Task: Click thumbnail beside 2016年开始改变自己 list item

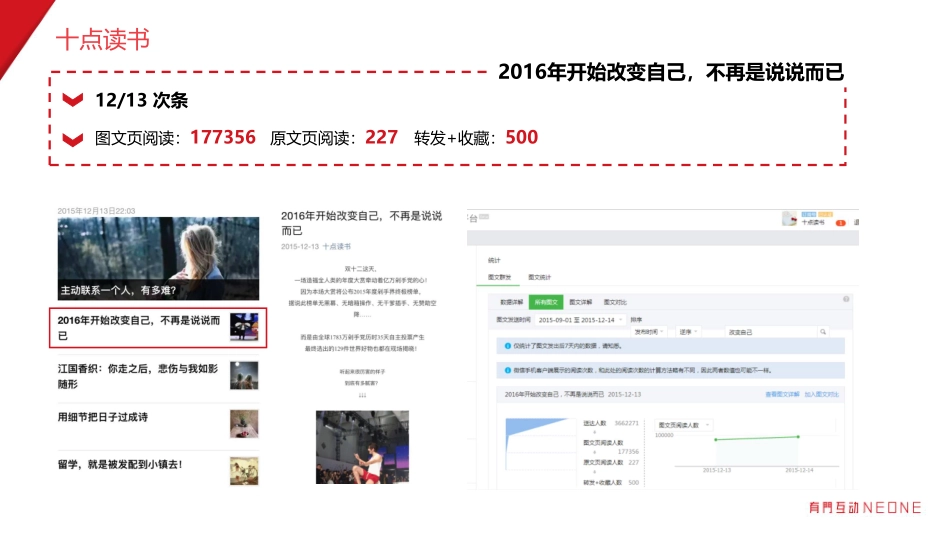Action: [x=244, y=327]
